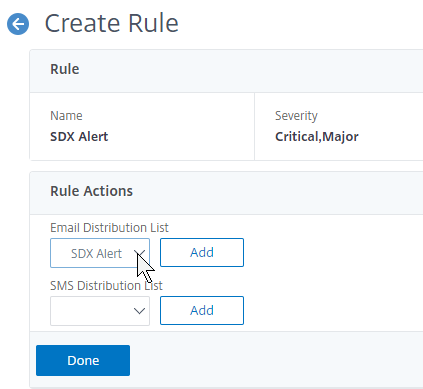Click the Rule Actions section header
Image resolution: width=423 pixels, height=389 pixels.
click(x=91, y=191)
